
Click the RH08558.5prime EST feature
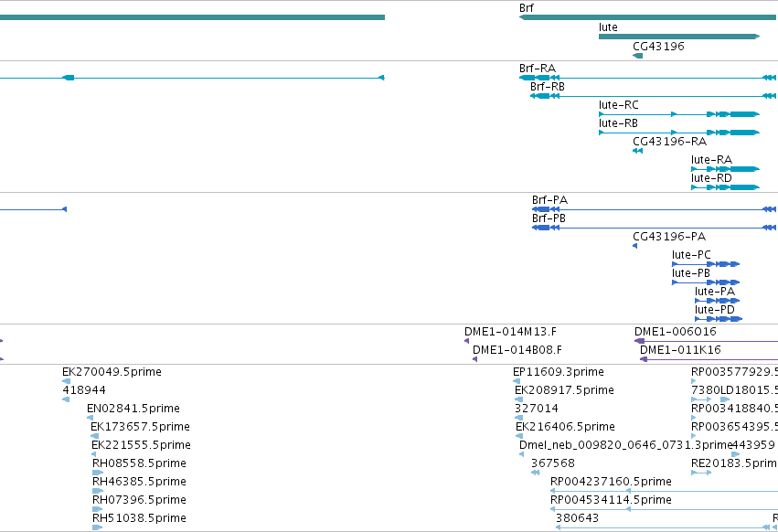pos(97,473)
